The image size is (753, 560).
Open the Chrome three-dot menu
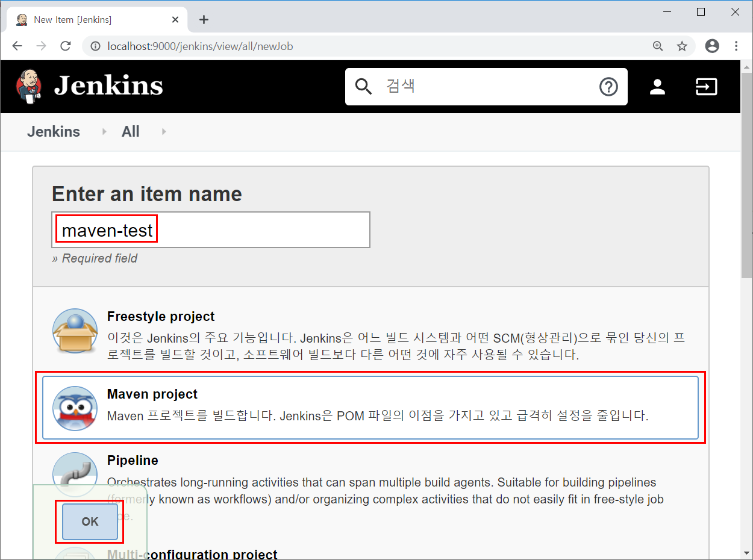click(736, 46)
